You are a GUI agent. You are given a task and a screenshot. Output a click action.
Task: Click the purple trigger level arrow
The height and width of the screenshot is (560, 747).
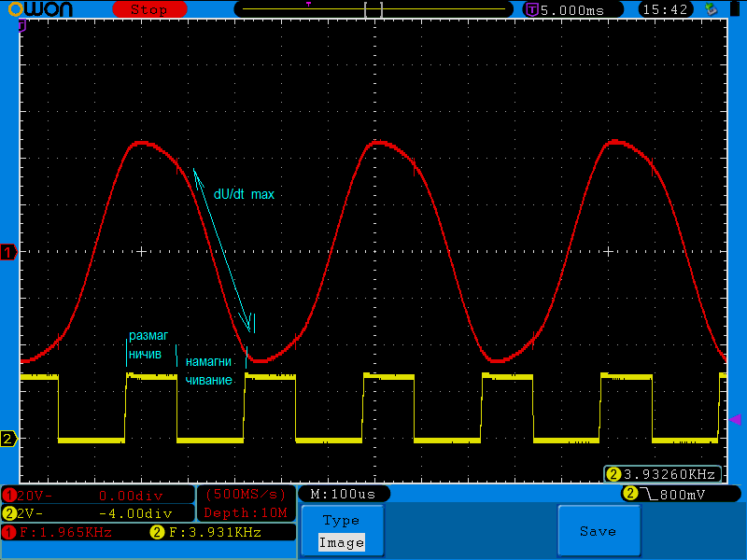(x=735, y=419)
